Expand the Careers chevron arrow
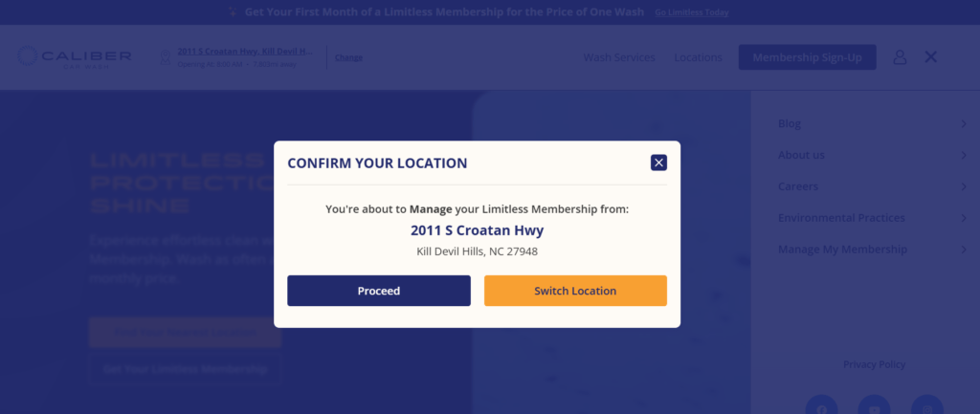Image resolution: width=980 pixels, height=414 pixels. coord(964,186)
